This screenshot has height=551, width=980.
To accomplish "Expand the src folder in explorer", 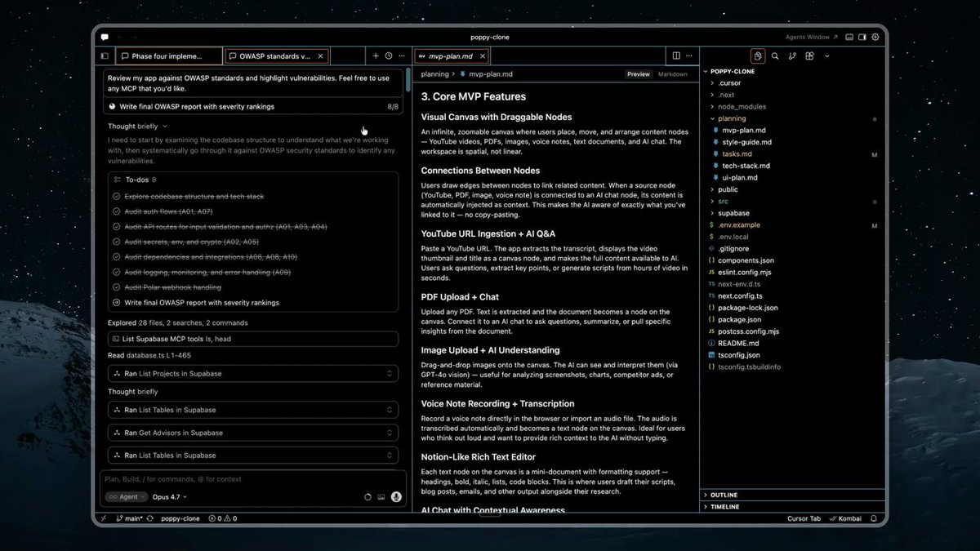I will [723, 201].
